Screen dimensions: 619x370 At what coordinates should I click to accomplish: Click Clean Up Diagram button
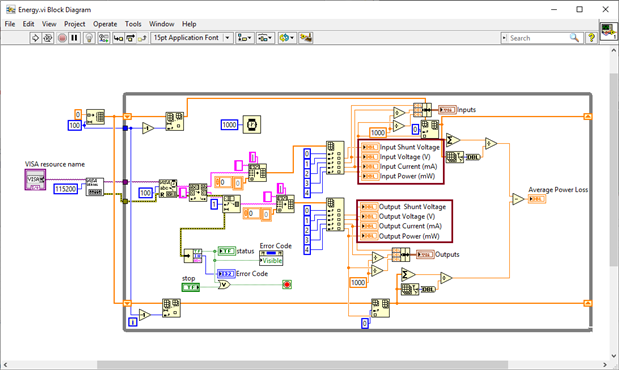pos(306,38)
